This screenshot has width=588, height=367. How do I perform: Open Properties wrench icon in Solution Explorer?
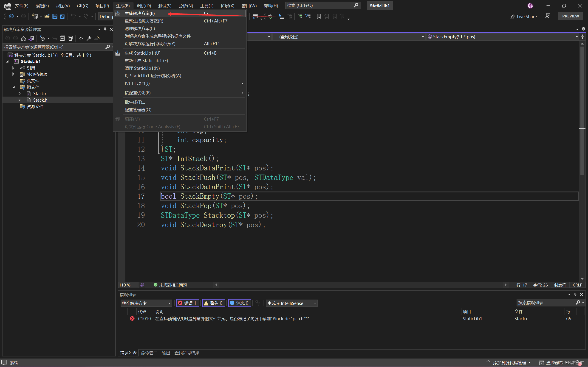pyautogui.click(x=89, y=38)
